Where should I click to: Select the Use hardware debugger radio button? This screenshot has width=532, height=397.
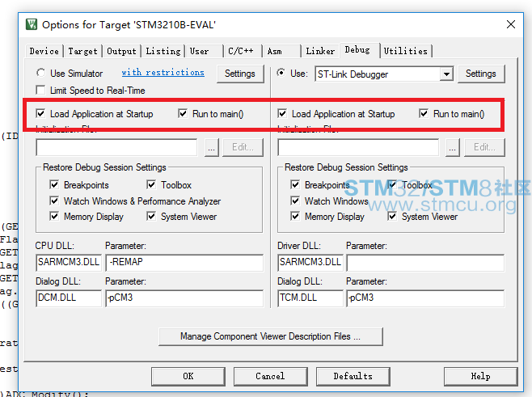[x=281, y=73]
